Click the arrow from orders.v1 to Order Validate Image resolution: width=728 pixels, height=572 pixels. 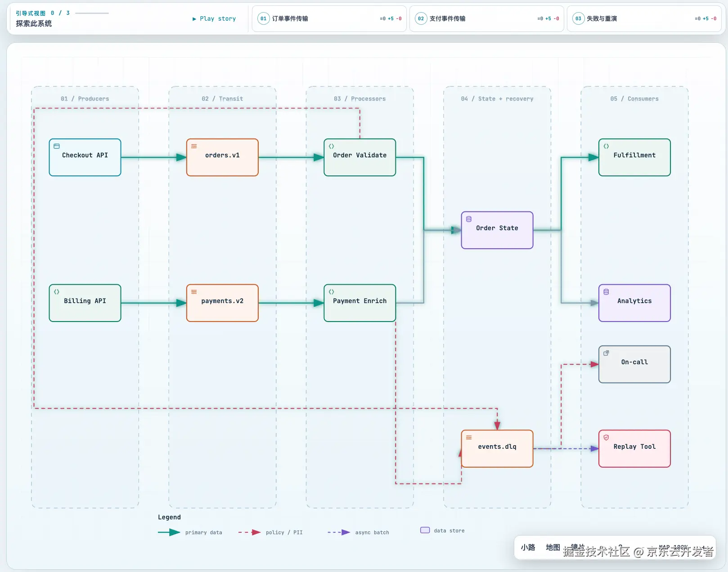(x=291, y=157)
